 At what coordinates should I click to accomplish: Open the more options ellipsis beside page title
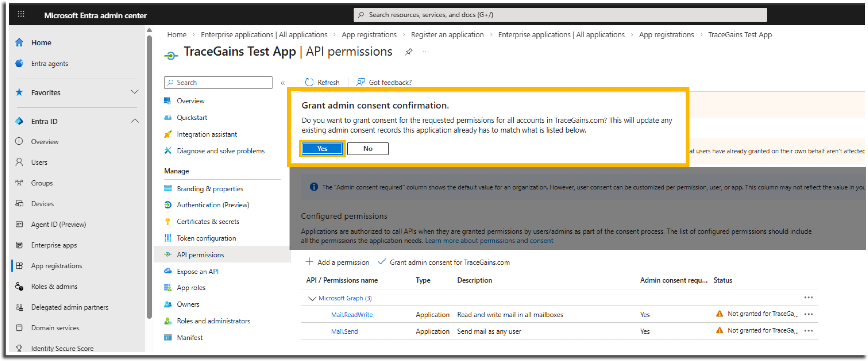point(426,52)
